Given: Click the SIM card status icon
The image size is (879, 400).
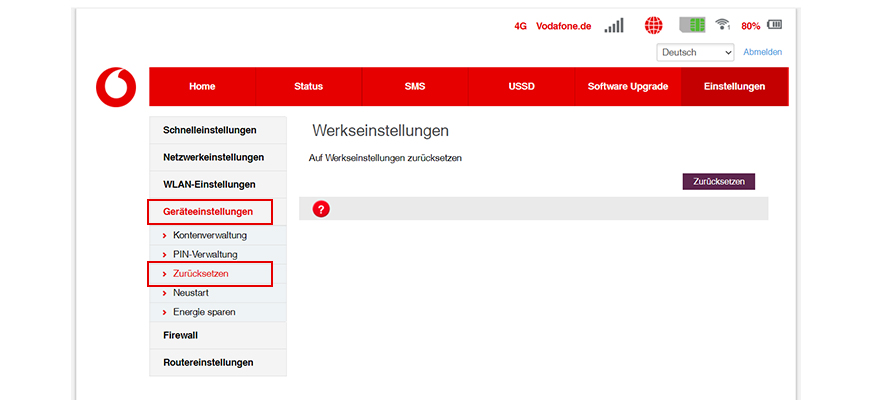Looking at the screenshot, I should pyautogui.click(x=692, y=26).
